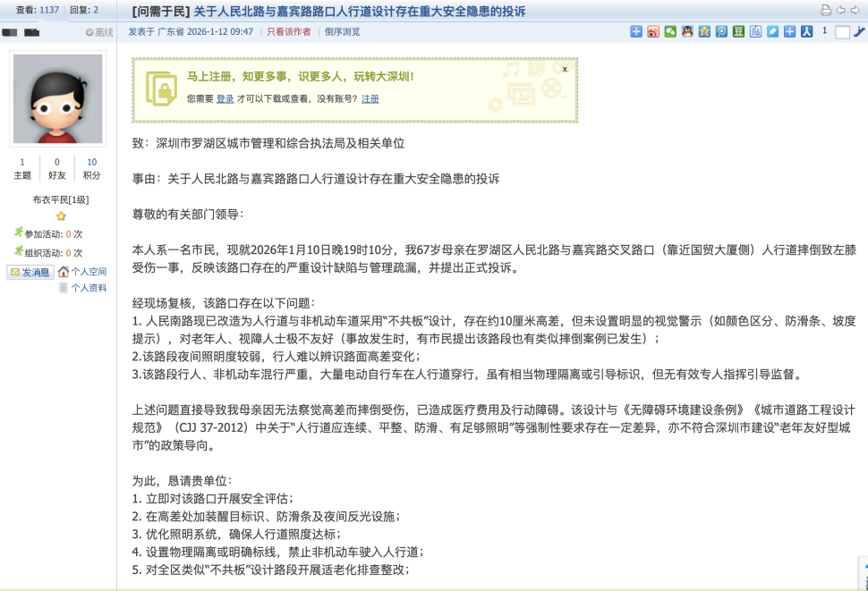This screenshot has height=591, width=868.
Task: Open 个人空间 personal space
Action: (88, 272)
